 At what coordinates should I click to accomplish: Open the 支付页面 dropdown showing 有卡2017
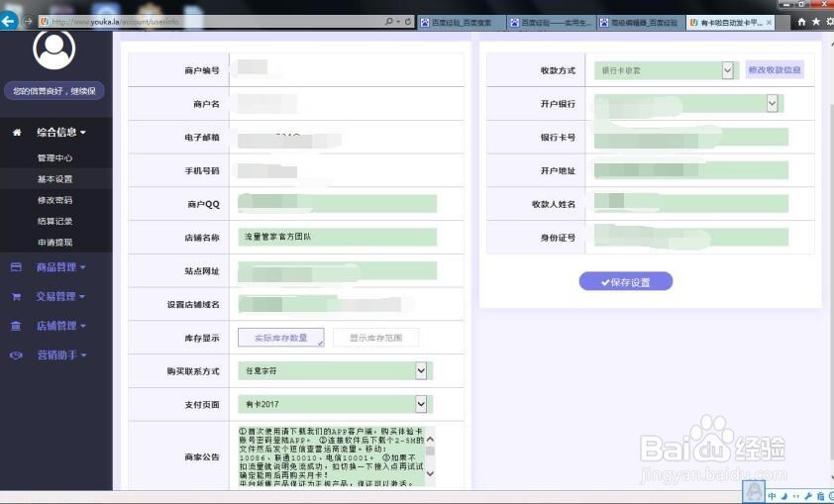click(336, 404)
